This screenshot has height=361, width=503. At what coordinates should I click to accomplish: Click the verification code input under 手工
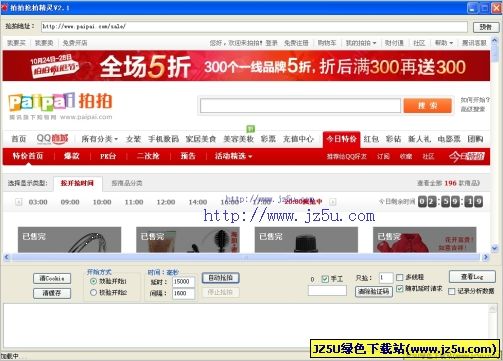coord(327,290)
